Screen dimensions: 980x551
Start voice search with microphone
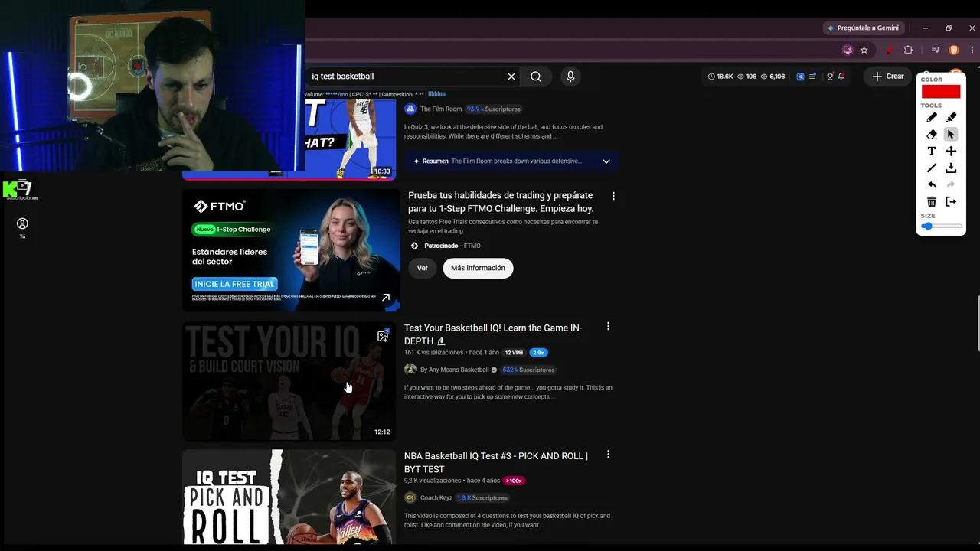pos(570,77)
